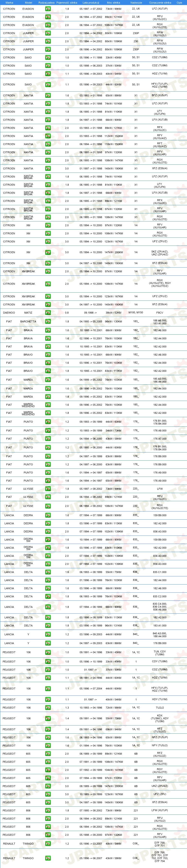Click the Model column header
The width and height of the screenshot is (187, 868).
pos(28,2)
